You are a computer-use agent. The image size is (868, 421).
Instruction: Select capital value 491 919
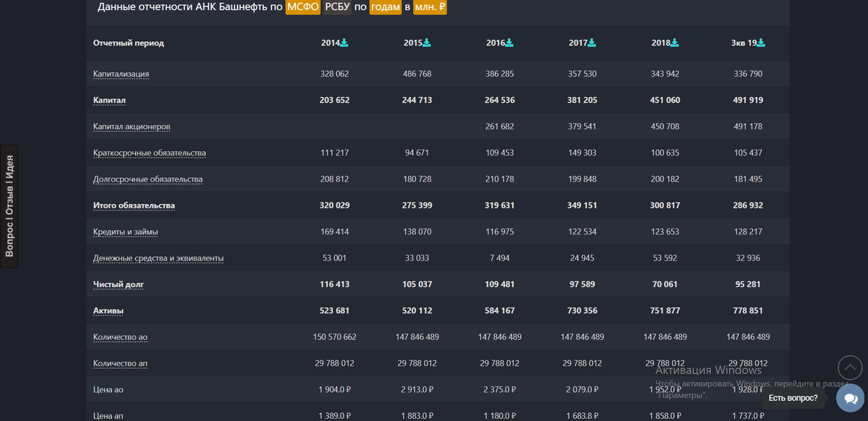click(x=748, y=100)
